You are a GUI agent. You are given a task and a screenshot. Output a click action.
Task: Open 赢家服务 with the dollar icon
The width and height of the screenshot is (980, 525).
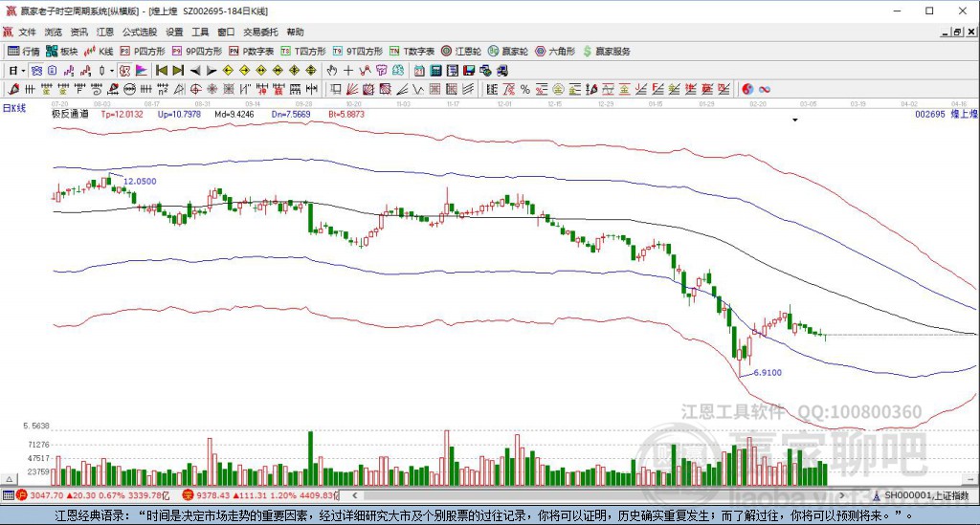[x=606, y=52]
